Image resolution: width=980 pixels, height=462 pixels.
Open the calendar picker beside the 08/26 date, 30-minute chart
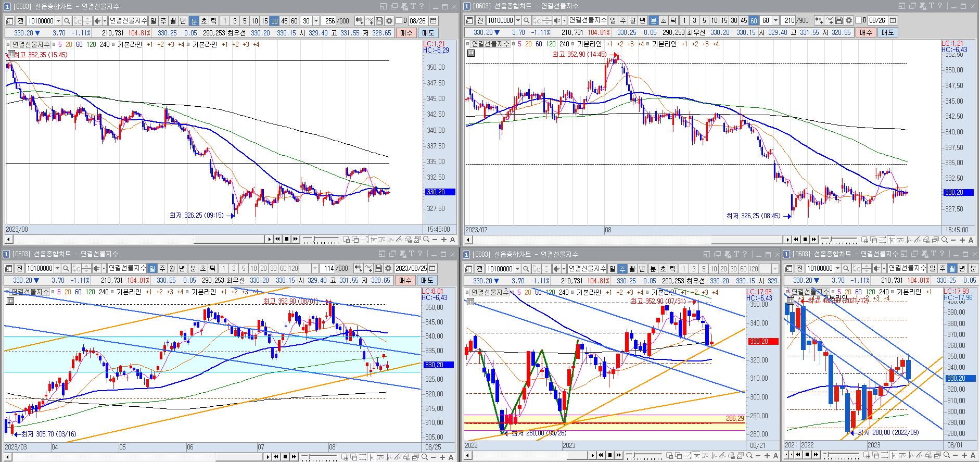[433, 21]
